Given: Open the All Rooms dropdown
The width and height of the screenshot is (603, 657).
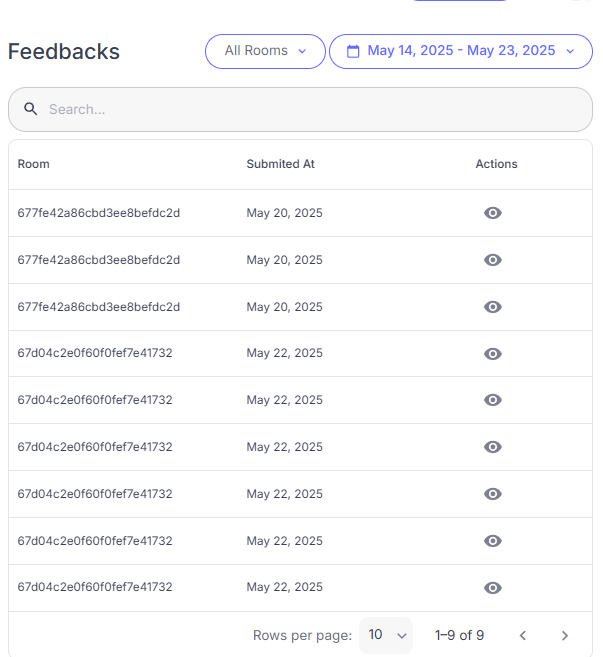Looking at the screenshot, I should 265,51.
